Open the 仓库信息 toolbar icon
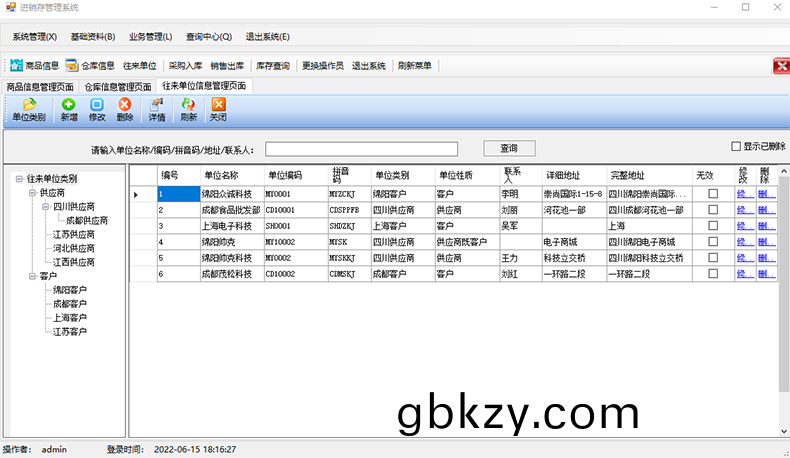Image resolution: width=790 pixels, height=458 pixels. pos(72,66)
